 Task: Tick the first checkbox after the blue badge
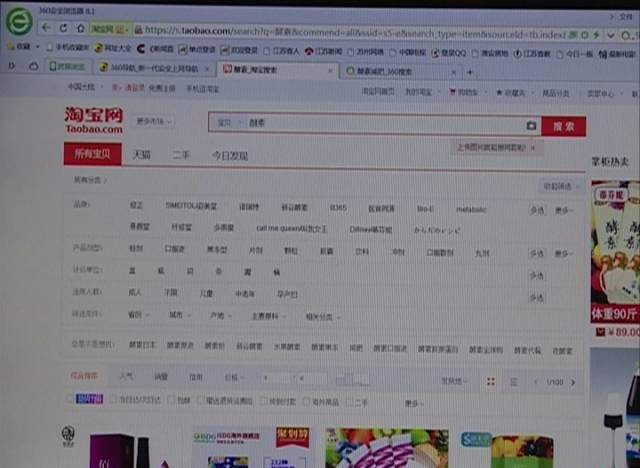[113, 399]
